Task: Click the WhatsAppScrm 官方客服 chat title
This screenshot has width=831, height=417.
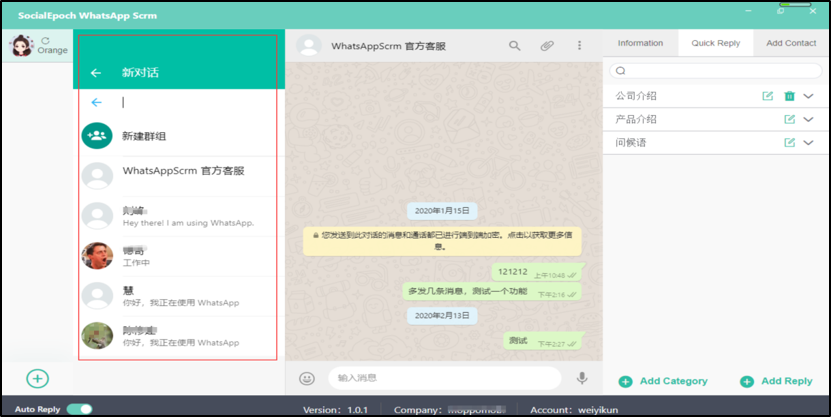Action: pos(388,46)
